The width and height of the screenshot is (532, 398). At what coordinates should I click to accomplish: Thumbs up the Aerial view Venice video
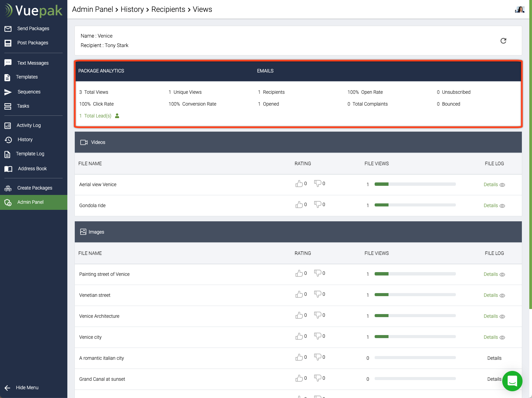pos(299,184)
